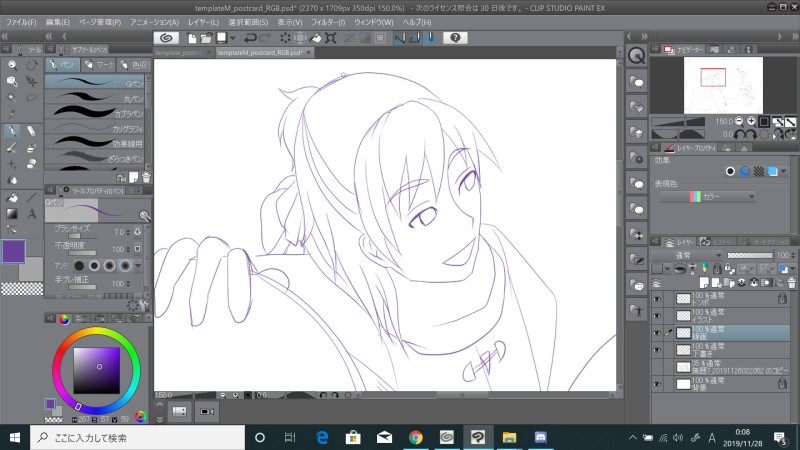
Task: Select the eraser tool in toolbox
Action: [31, 131]
